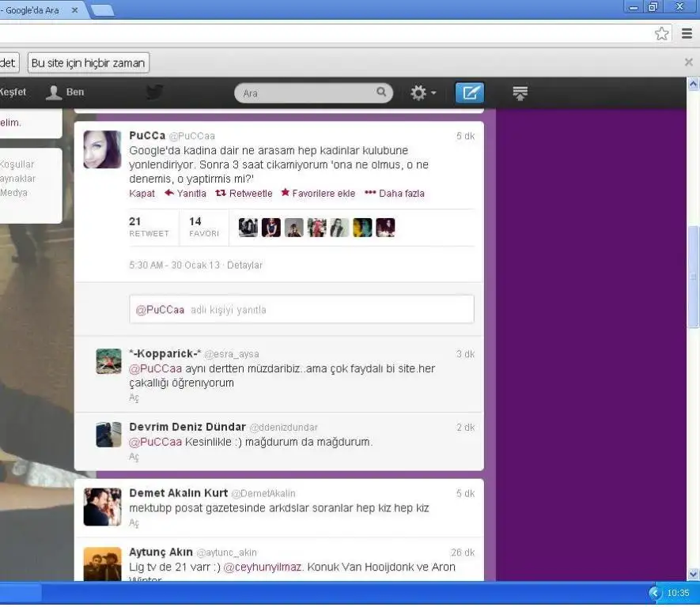
Task: Open the third retweeter avatar
Action: [293, 228]
